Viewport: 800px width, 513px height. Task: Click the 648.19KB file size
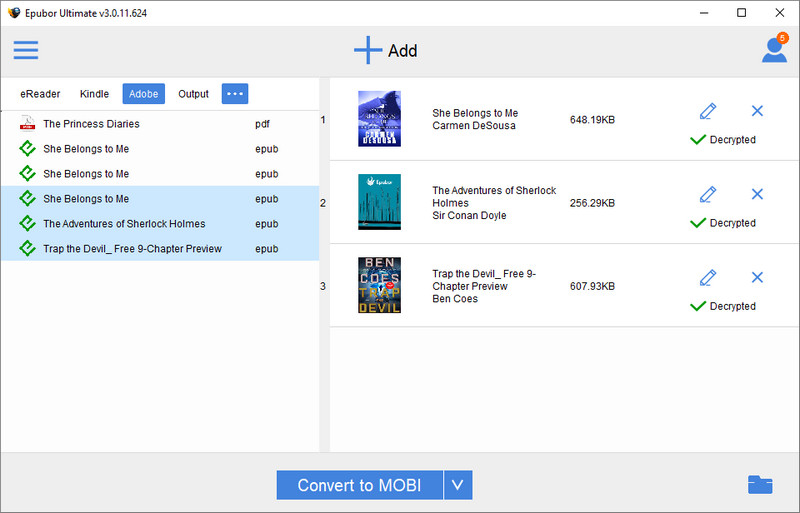(x=592, y=119)
